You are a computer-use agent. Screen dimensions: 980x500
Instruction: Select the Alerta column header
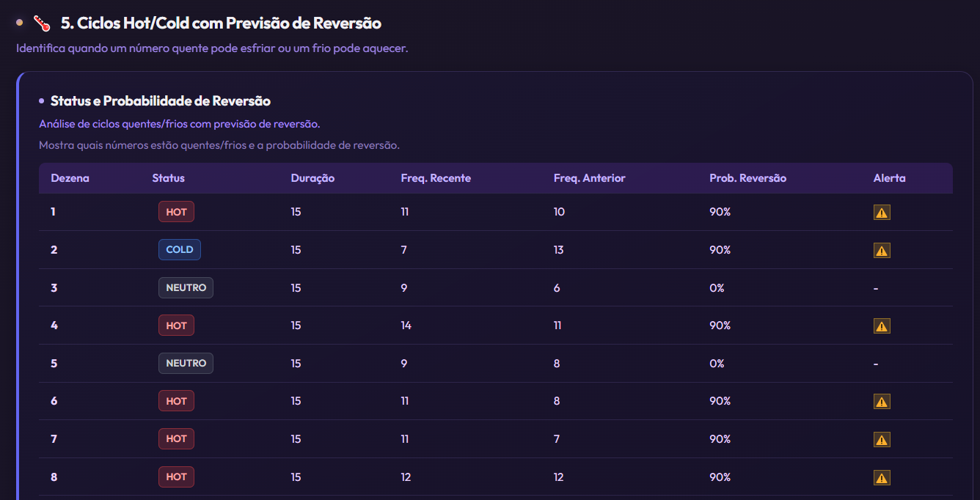(888, 177)
